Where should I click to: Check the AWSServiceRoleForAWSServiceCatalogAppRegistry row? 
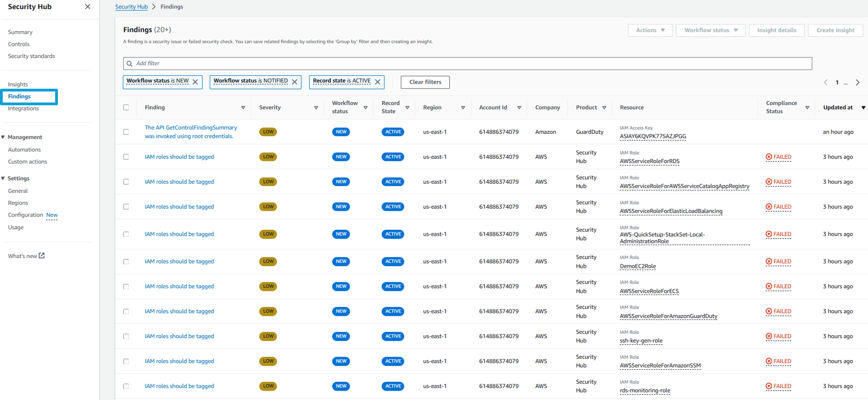126,182
